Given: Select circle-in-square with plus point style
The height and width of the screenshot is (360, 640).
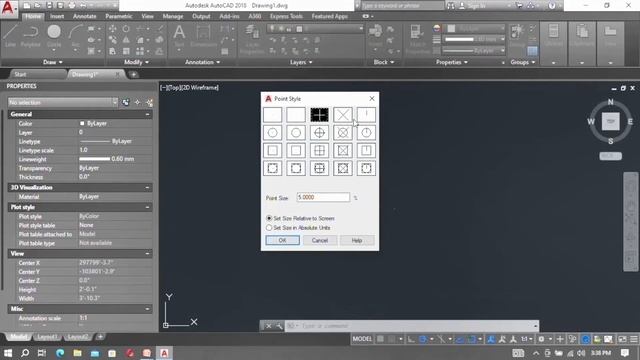Looking at the screenshot, I should (x=319, y=168).
